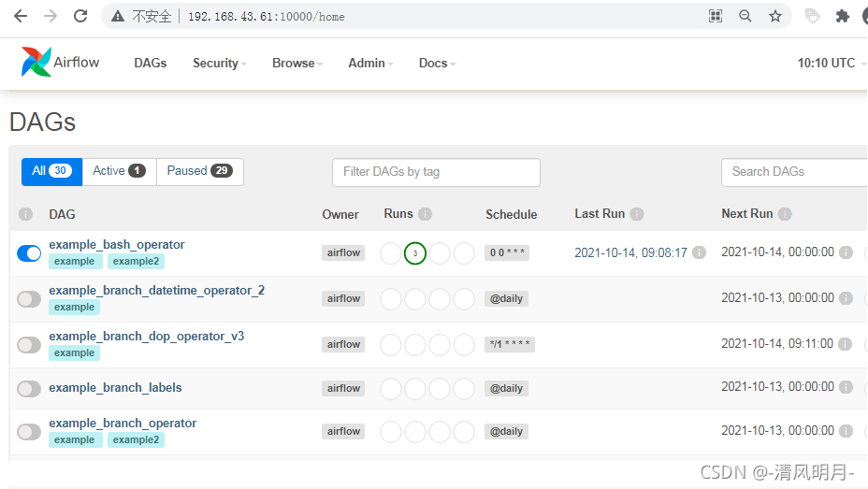Image resolution: width=868 pixels, height=489 pixels.
Task: Click the zoom magnifier icon in the address bar
Action: pos(745,16)
